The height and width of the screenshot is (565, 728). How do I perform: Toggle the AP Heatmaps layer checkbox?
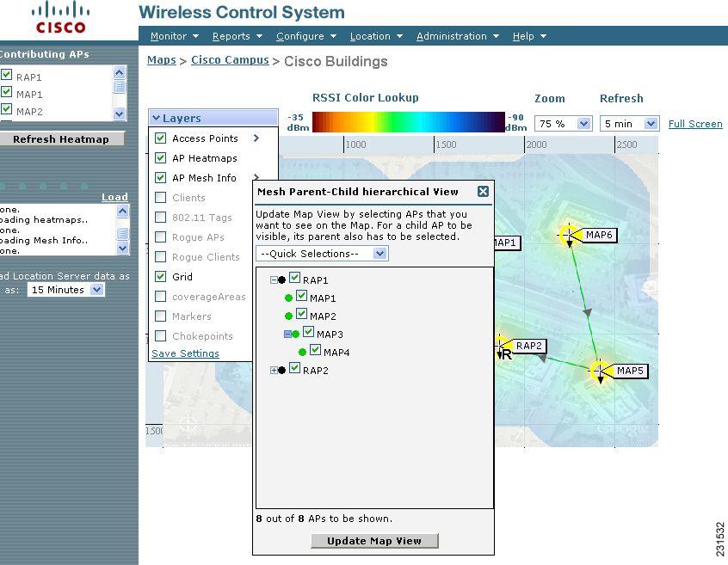click(161, 157)
